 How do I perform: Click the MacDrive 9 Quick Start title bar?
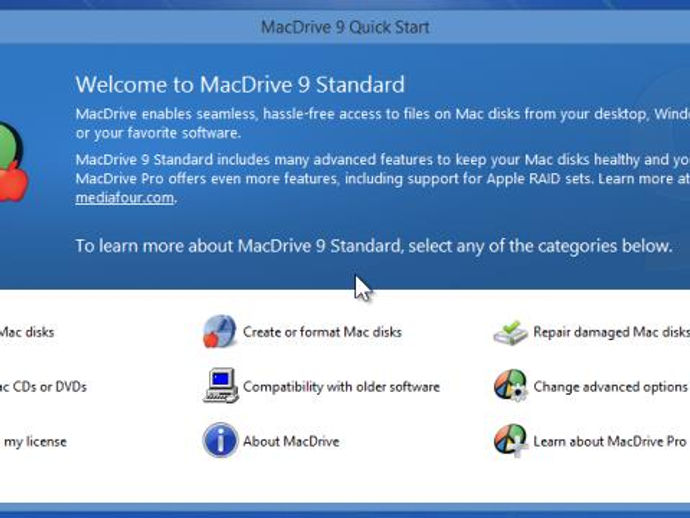345,27
